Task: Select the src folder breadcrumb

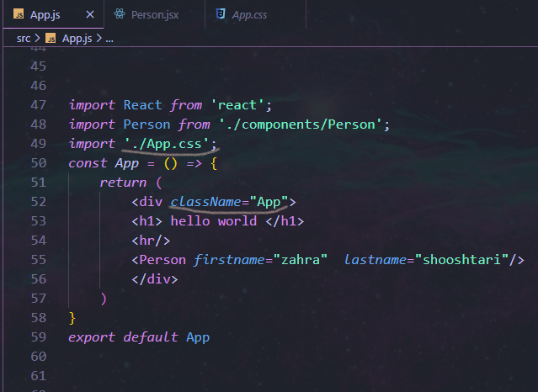Action: [24, 39]
